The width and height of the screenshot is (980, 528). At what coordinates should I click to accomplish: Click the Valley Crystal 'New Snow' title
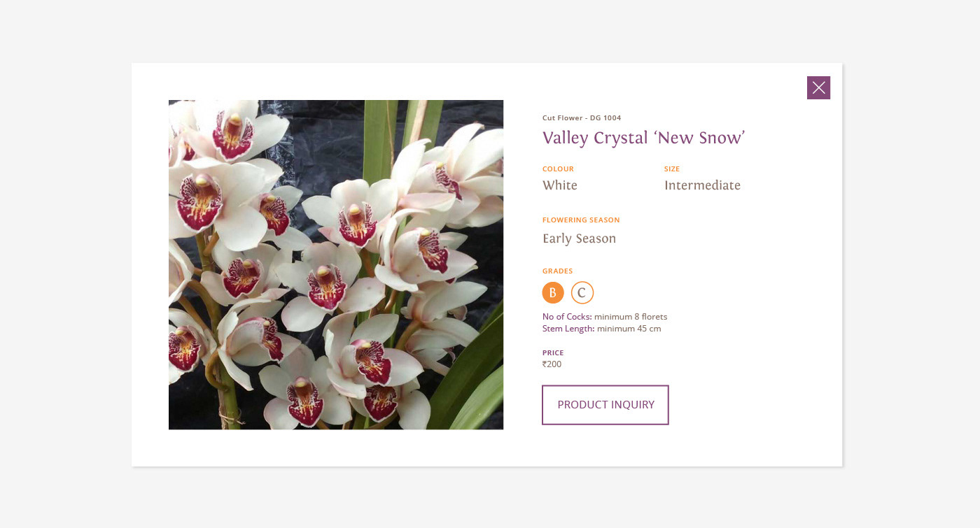coord(643,138)
